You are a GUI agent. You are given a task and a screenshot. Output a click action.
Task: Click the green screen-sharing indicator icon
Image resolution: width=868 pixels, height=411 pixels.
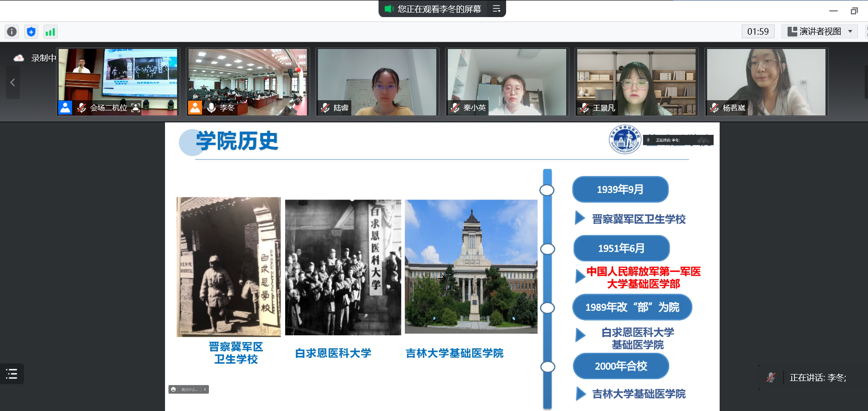(x=389, y=9)
